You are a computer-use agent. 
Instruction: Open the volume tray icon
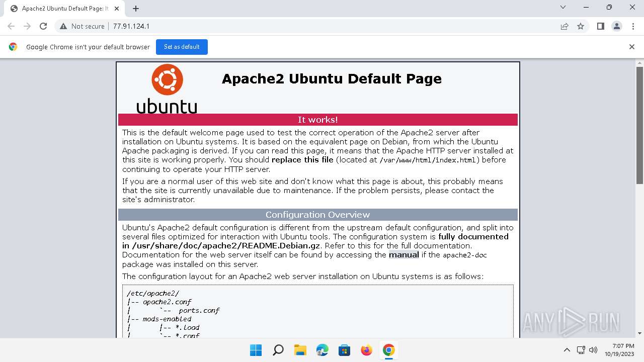[x=593, y=350]
